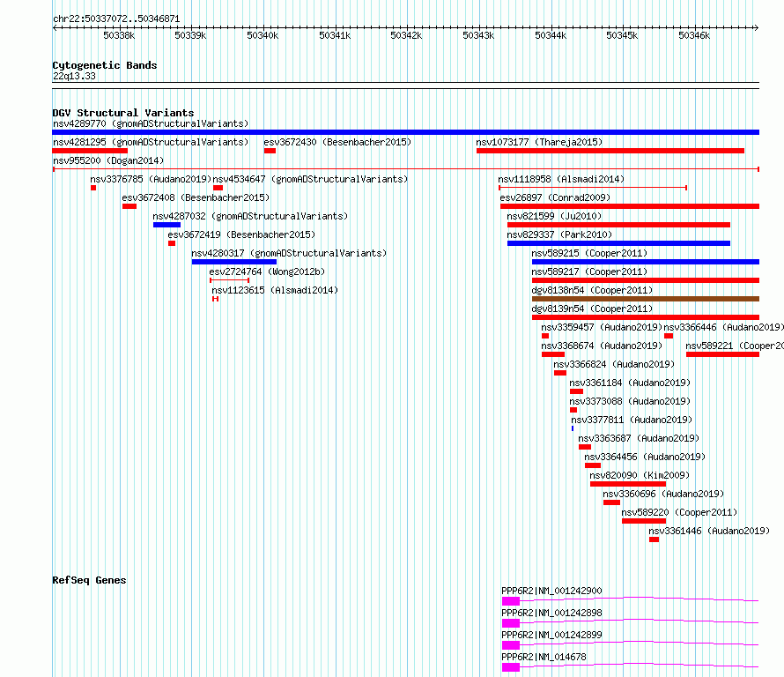Click the DGV Structural Variants track title
Screen dimensions: 784x677
(x=123, y=113)
